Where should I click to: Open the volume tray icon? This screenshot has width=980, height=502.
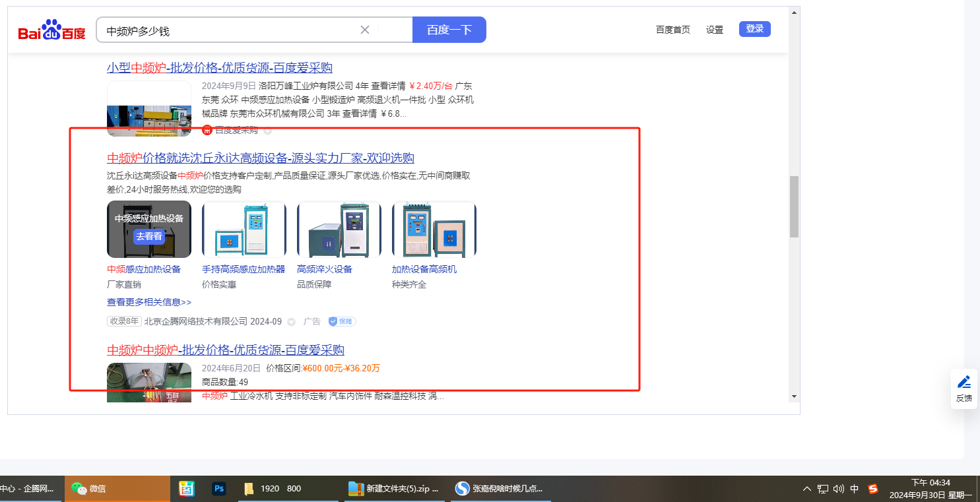pyautogui.click(x=839, y=489)
